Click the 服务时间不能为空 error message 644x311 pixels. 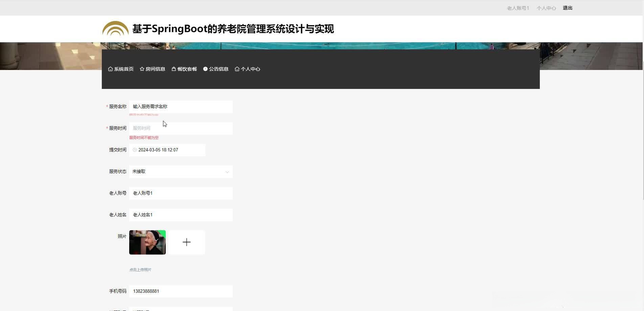pyautogui.click(x=144, y=138)
